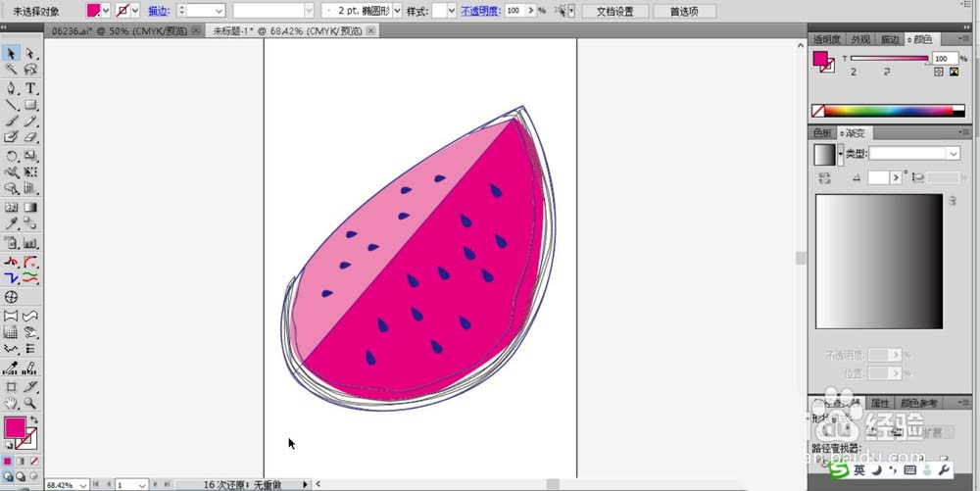
Task: Select the Eraser tool
Action: coord(30,137)
